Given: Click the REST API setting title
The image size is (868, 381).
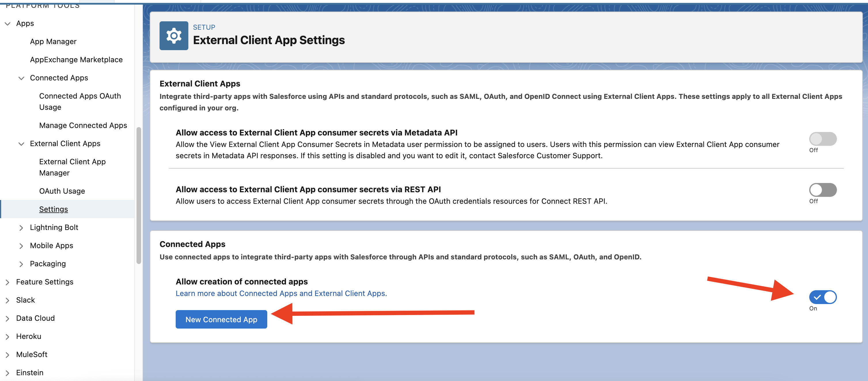Looking at the screenshot, I should pos(308,189).
